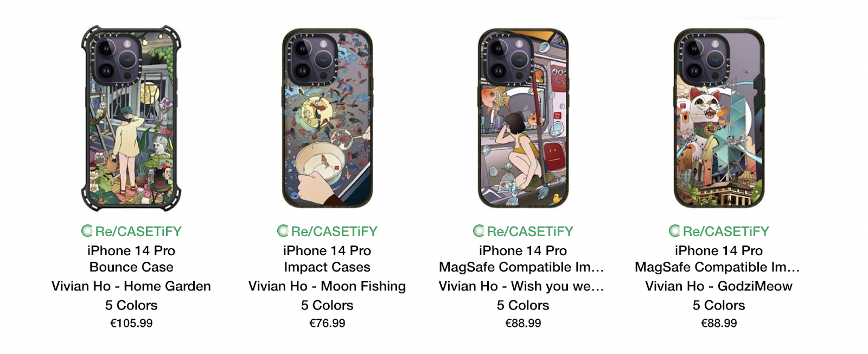
Task: Click the Re/CASETiFY label above GodziMeow
Action: coord(726,231)
